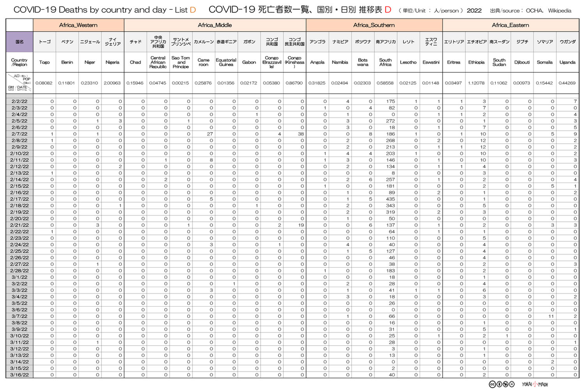Click Cameroon's value 27 on 2/7/22

211,134
